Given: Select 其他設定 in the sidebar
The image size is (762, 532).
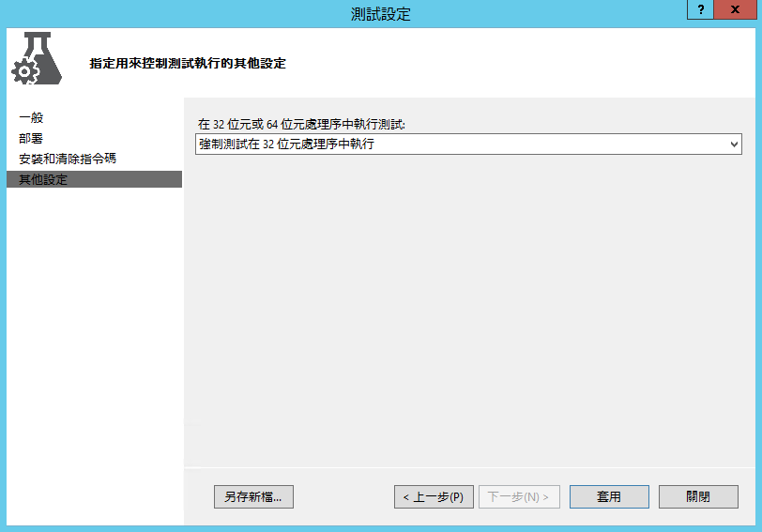Looking at the screenshot, I should pyautogui.click(x=94, y=179).
